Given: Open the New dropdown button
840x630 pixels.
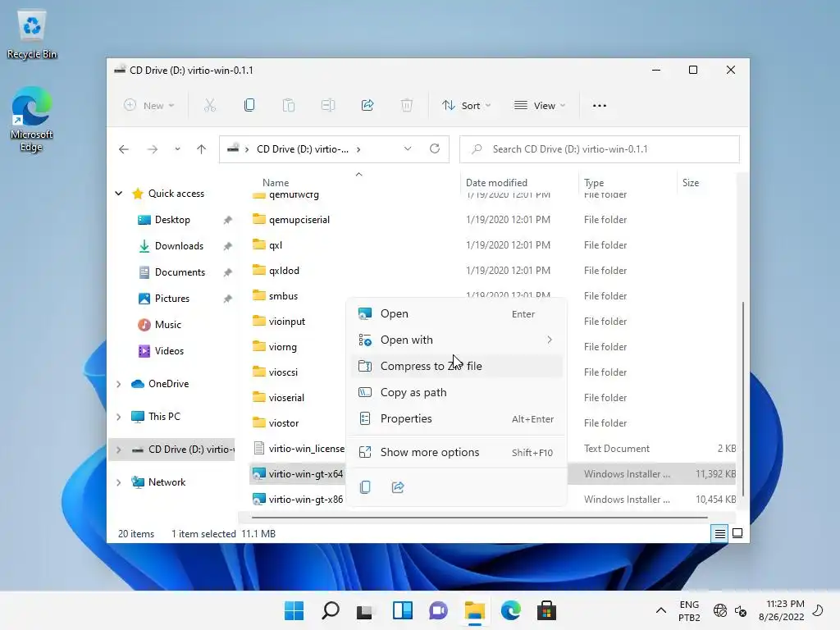Looking at the screenshot, I should [x=149, y=106].
